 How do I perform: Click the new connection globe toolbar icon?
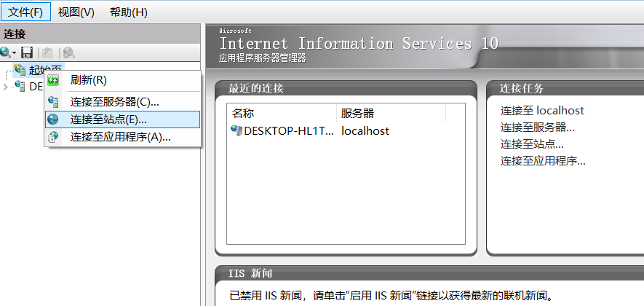point(5,52)
